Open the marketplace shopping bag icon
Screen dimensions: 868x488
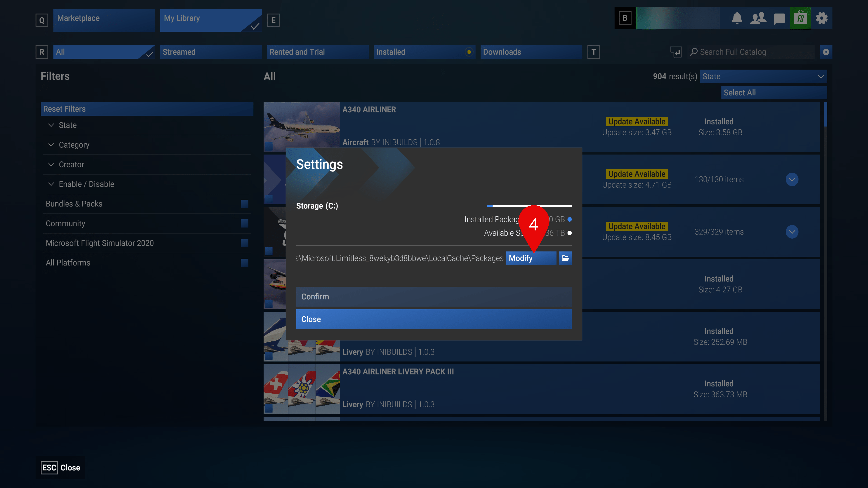click(800, 18)
